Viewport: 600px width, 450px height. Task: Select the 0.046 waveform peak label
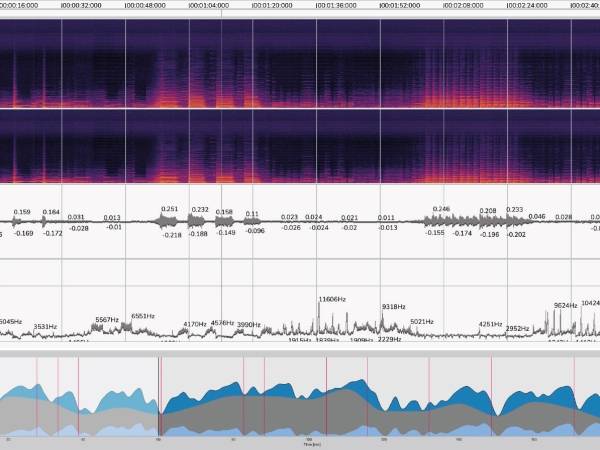click(537, 216)
